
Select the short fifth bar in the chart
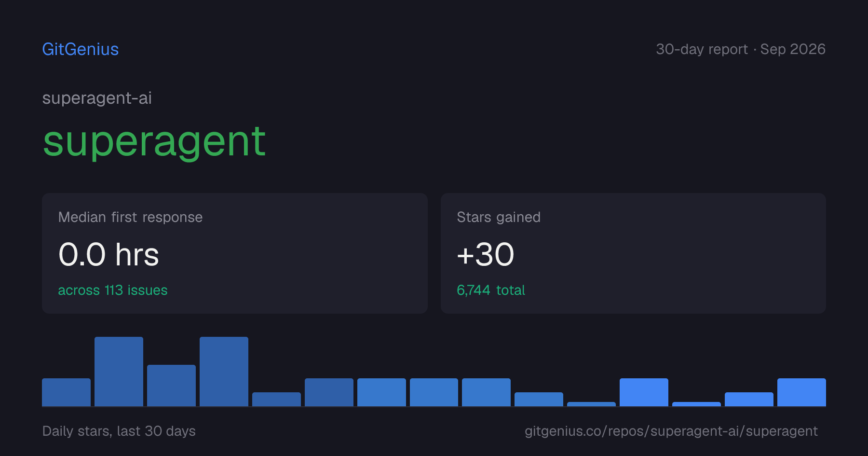276,400
